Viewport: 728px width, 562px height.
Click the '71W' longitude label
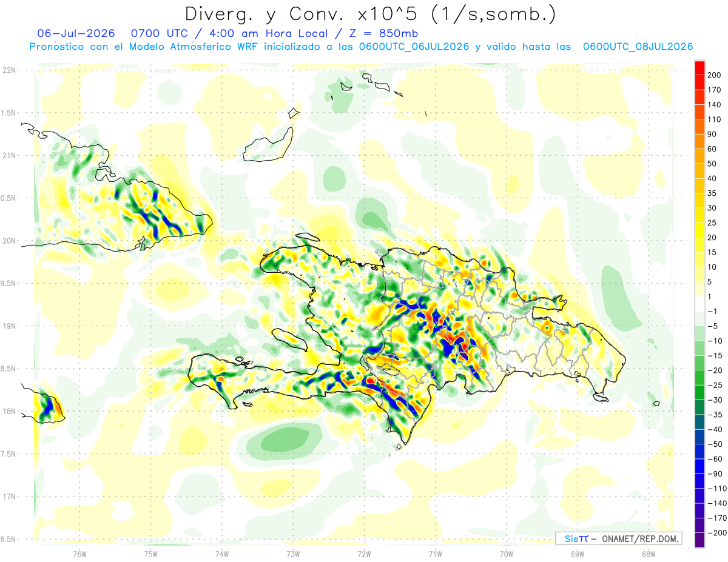436,554
